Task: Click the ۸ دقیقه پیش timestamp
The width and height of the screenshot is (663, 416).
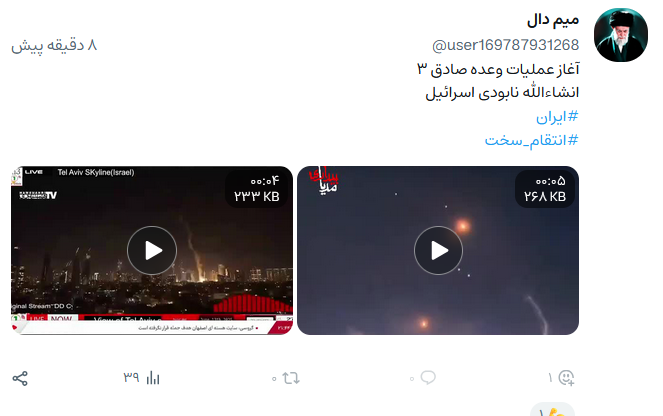Action: pyautogui.click(x=54, y=45)
